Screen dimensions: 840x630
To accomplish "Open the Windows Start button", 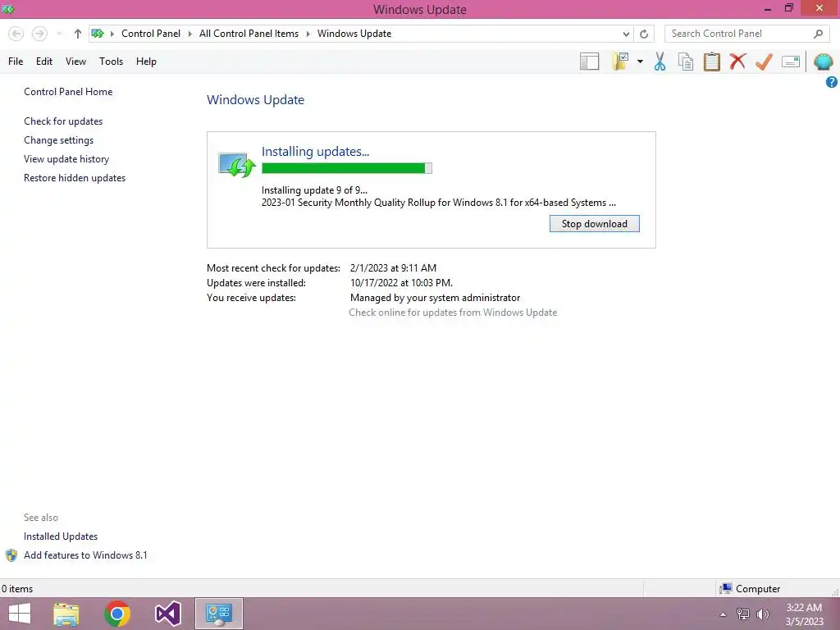I will (20, 614).
